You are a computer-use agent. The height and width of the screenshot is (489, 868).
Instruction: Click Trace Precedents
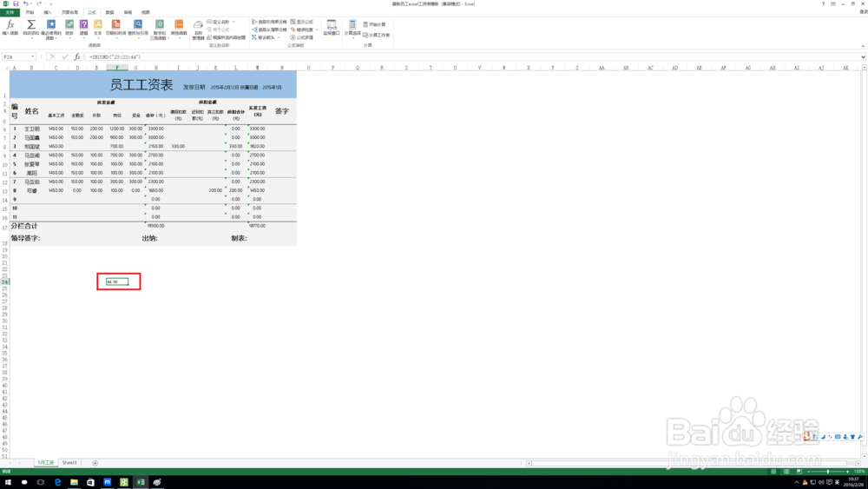pos(270,23)
